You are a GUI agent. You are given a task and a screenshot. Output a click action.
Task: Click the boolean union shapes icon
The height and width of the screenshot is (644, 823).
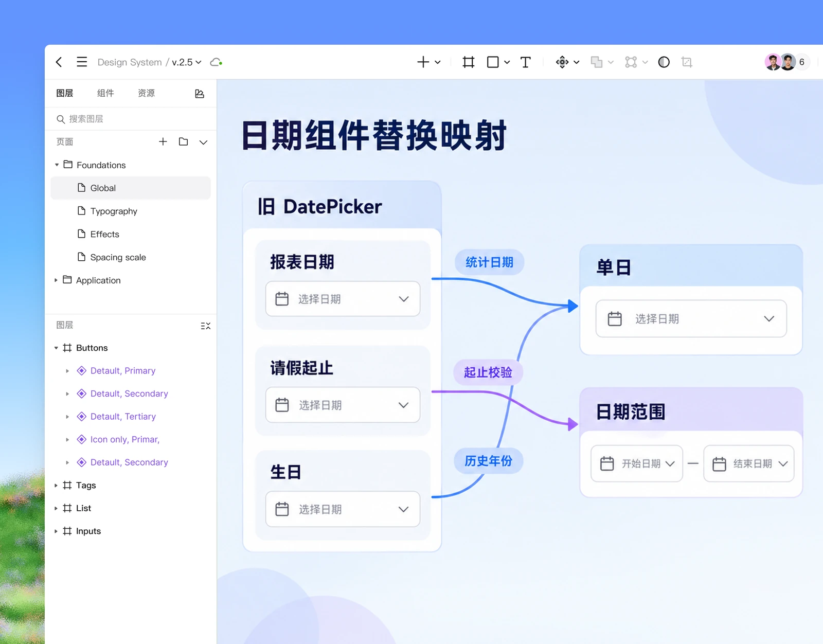tap(597, 62)
